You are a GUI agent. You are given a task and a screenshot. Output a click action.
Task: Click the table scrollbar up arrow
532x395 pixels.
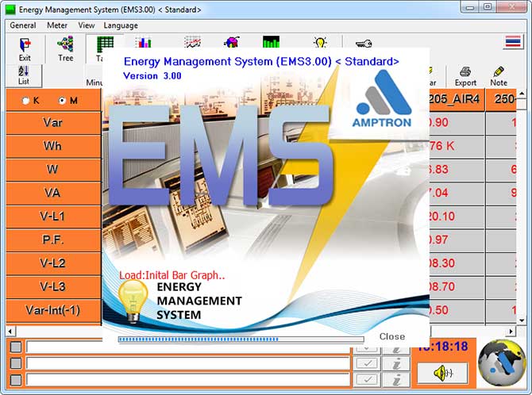(522, 94)
